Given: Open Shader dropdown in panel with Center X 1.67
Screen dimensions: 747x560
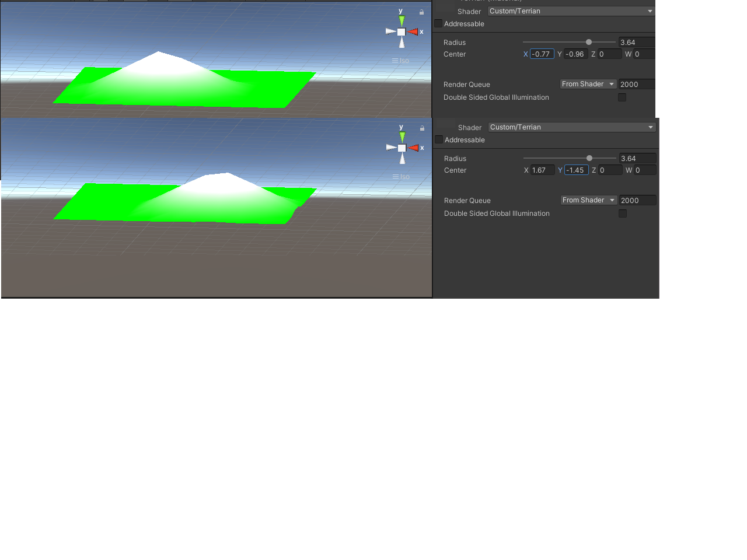Looking at the screenshot, I should (572, 127).
